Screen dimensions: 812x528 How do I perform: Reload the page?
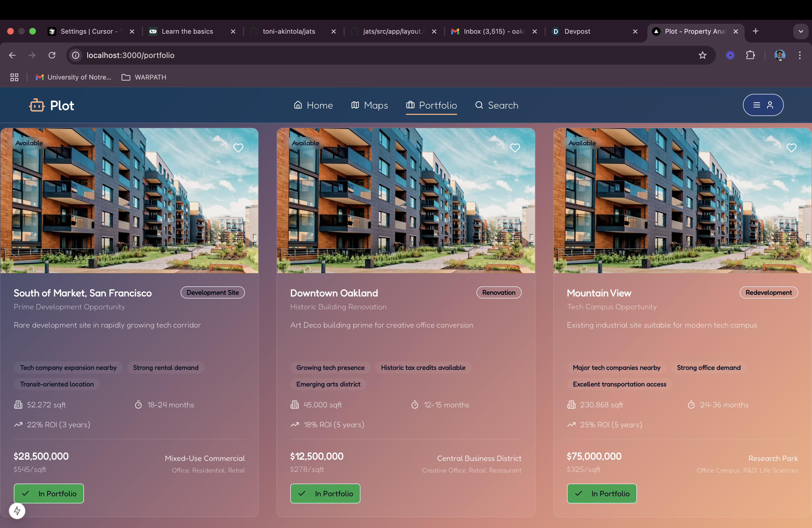pos(52,55)
